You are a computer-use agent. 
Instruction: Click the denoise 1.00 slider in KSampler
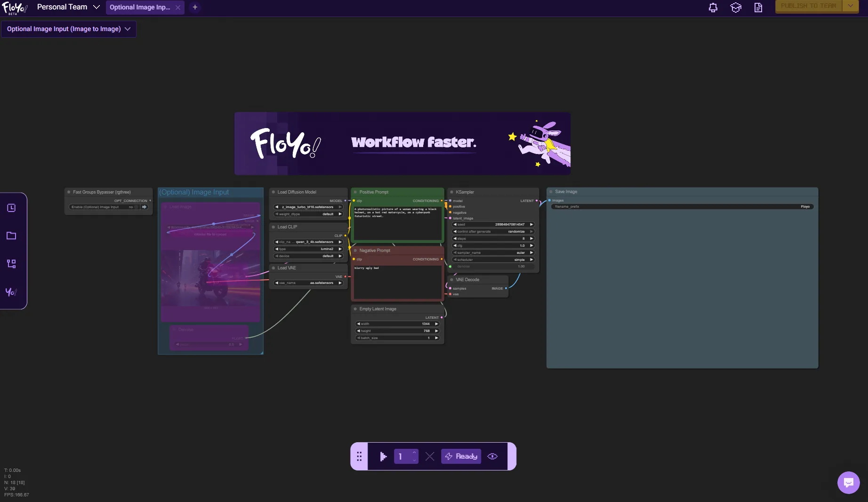tap(493, 267)
